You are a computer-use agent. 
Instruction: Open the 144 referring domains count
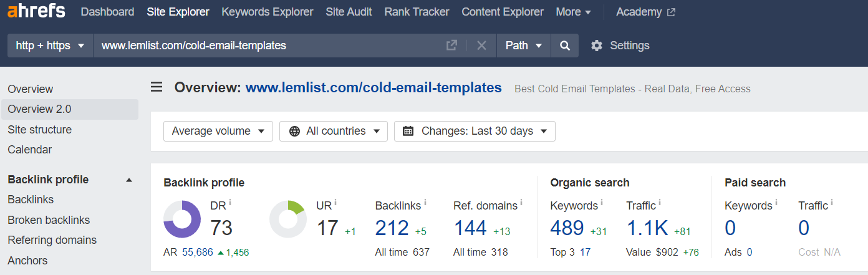[470, 228]
